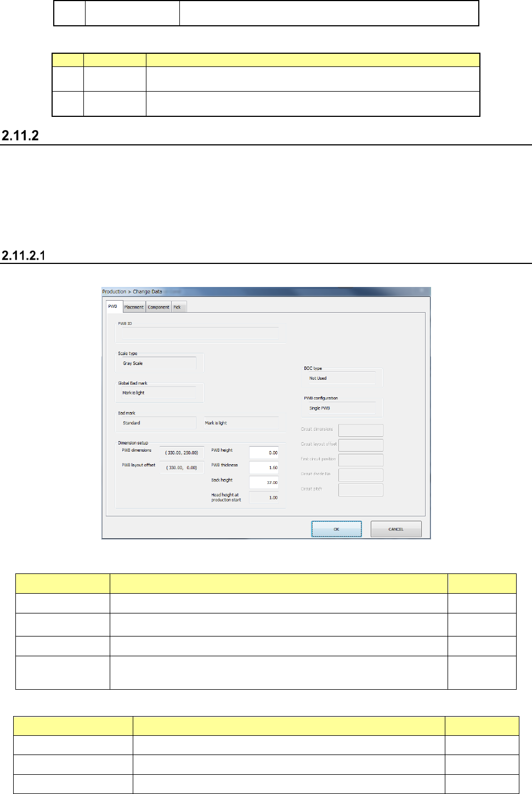Select the PWB tab
The width and height of the screenshot is (532, 794).
coord(113,307)
